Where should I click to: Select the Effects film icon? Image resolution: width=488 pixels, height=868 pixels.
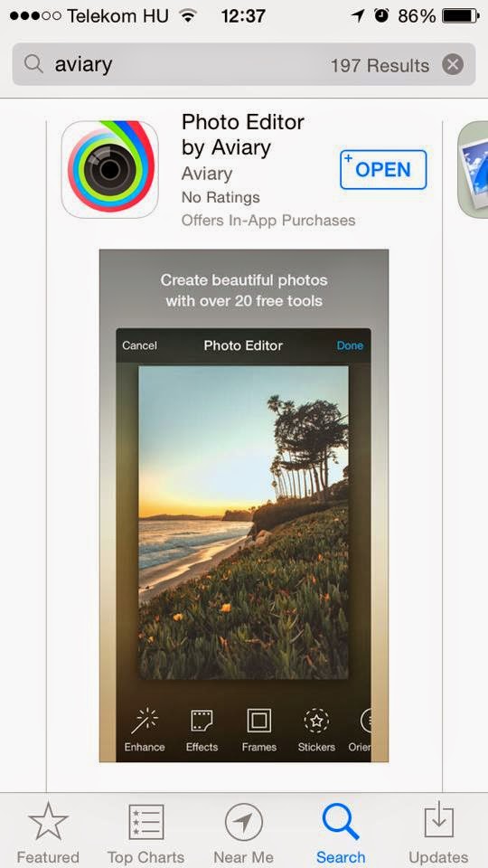point(202,722)
